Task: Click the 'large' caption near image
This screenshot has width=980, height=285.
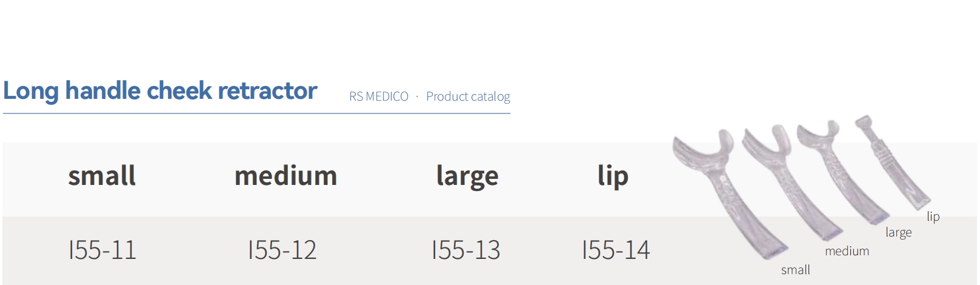Action: pos(898,233)
